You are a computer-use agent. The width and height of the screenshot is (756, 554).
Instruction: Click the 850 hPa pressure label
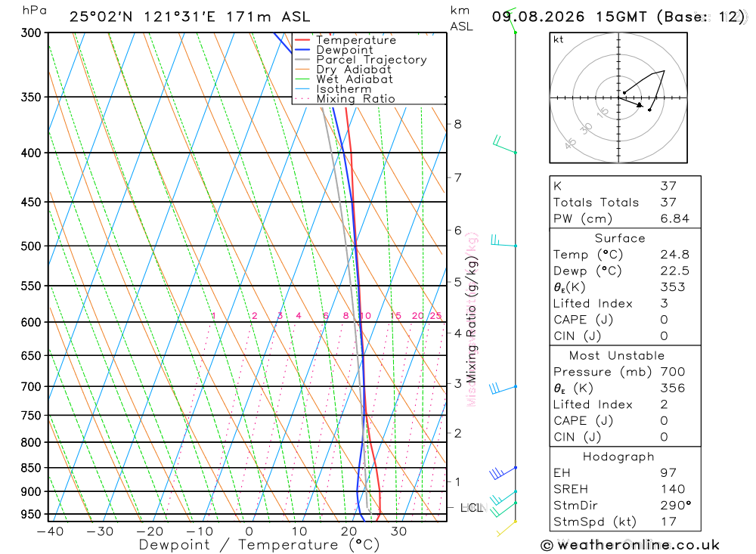point(31,468)
